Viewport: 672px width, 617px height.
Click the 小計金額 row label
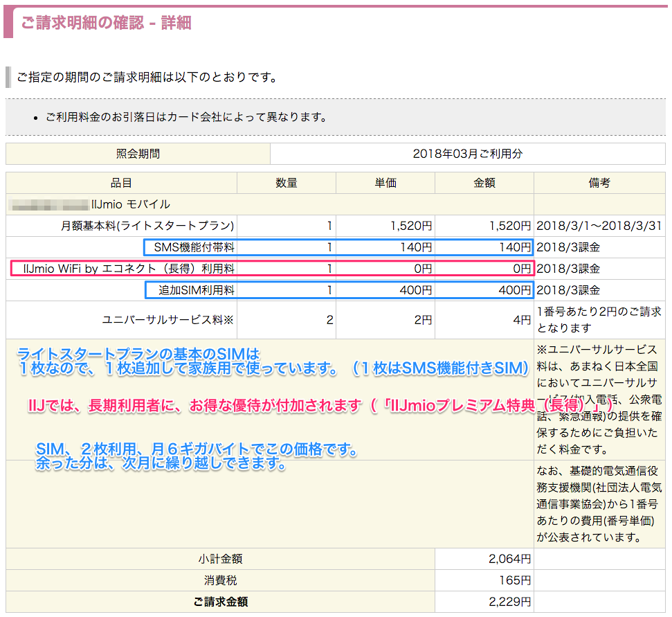pos(220,559)
